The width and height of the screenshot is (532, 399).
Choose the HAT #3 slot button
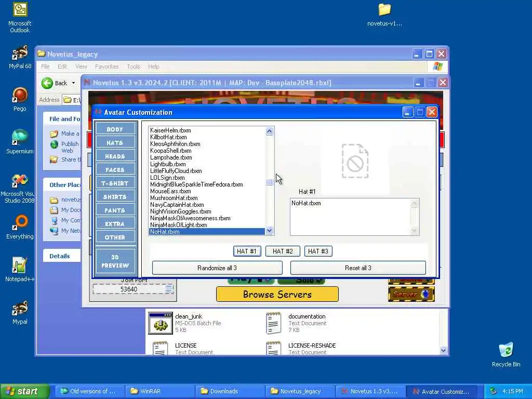(x=318, y=251)
